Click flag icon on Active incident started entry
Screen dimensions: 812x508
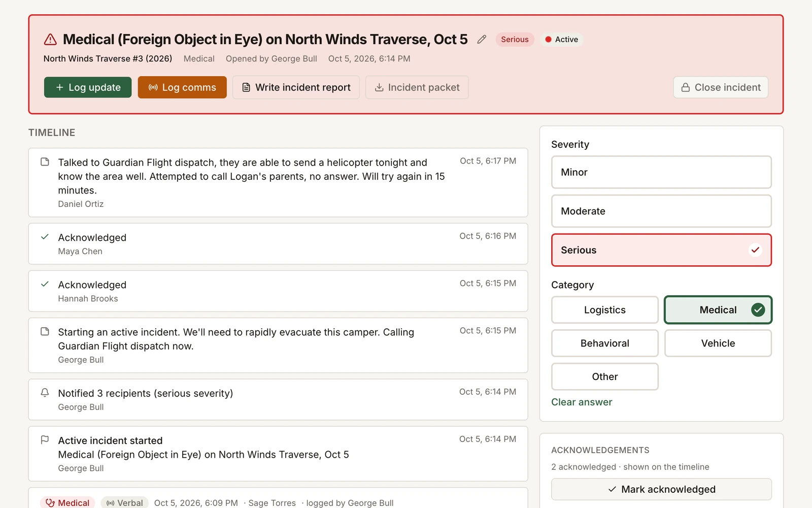(x=45, y=440)
